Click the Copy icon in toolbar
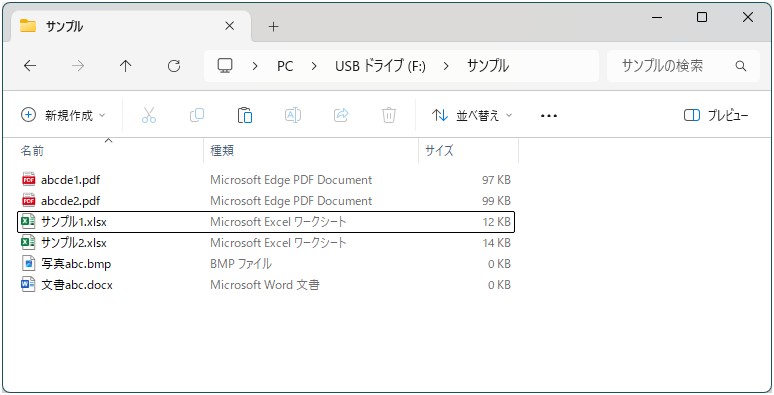The height and width of the screenshot is (395, 774). (x=196, y=115)
